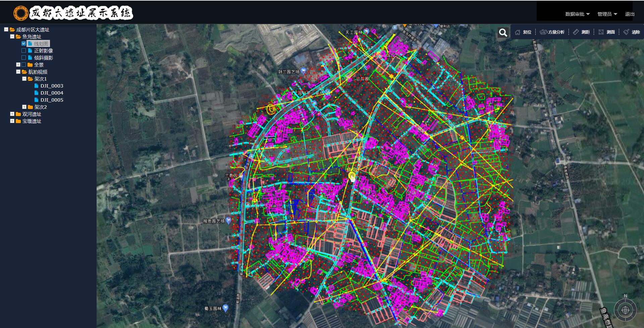This screenshot has height=328, width=644.
Task: Expand the 宝墩遗址 tree node
Action: point(12,121)
